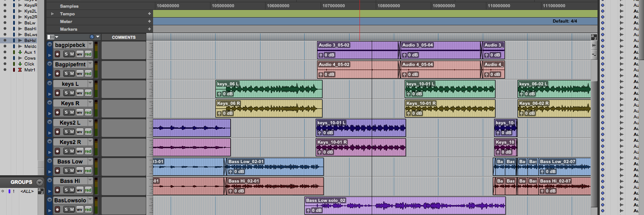The image size is (644, 215).
Task: Select the Audio 3_05-04 clip
Action: [x=441, y=50]
